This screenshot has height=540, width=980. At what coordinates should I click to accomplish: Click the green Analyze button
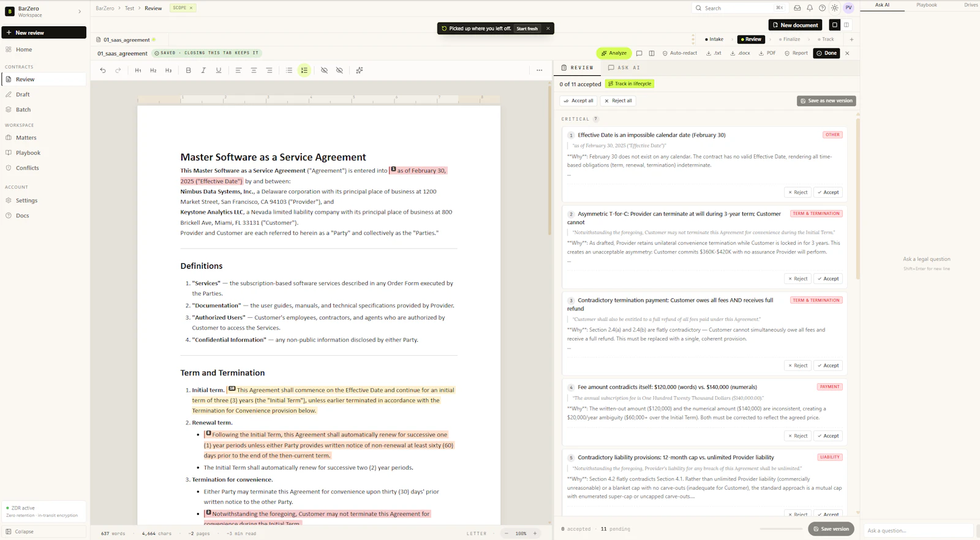point(614,53)
